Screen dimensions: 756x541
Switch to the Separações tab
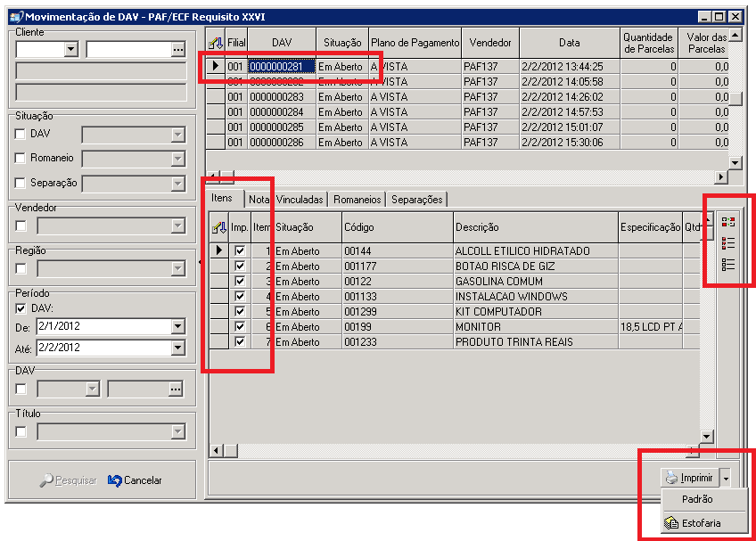pos(417,200)
